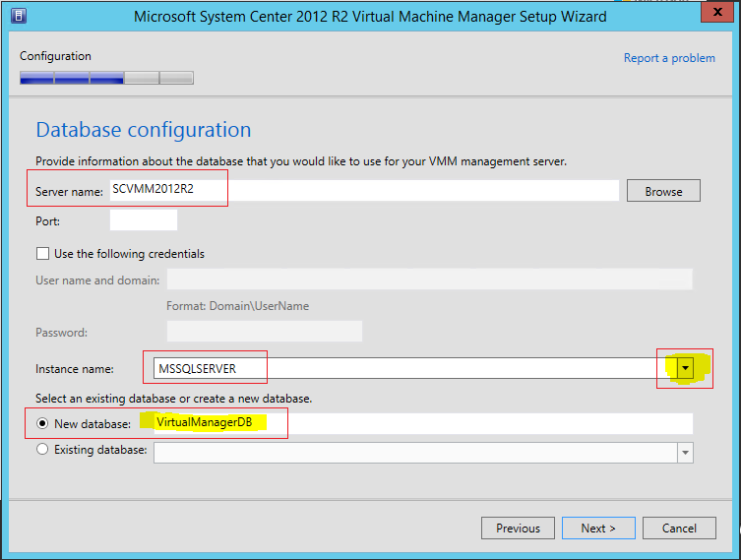Click the Configuration progress bar

click(107, 78)
